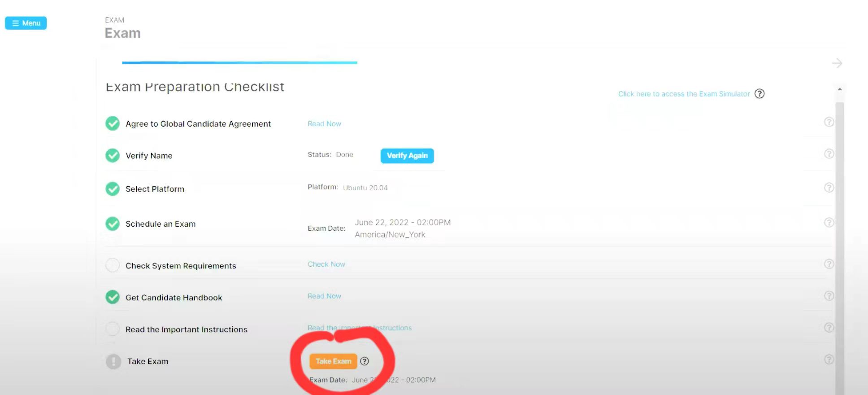868x395 pixels.
Task: Click help icon next to Take Exam button
Action: (x=365, y=361)
